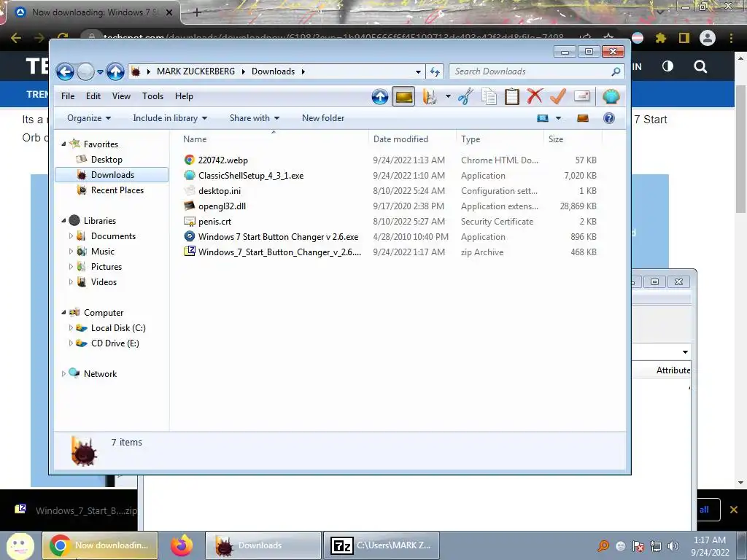This screenshot has height=560, width=747.
Task: Expand the Network node
Action: click(64, 374)
